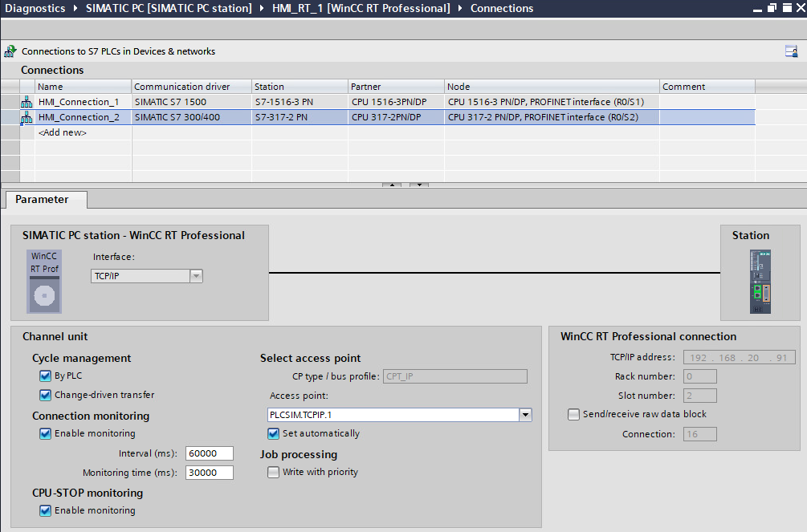The image size is (807, 532).
Task: Click HMI_RT_1 [WinCC RT Professional] in the breadcrumb
Action: 361,8
